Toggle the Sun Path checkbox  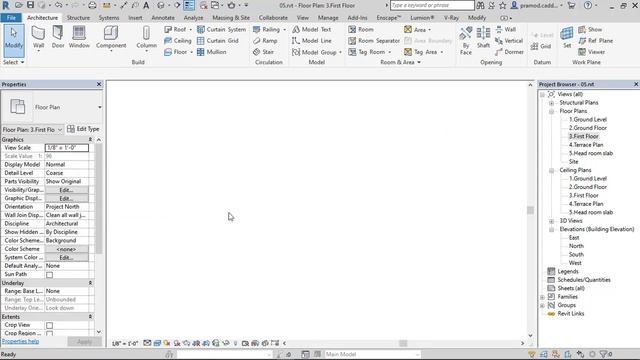point(49,275)
